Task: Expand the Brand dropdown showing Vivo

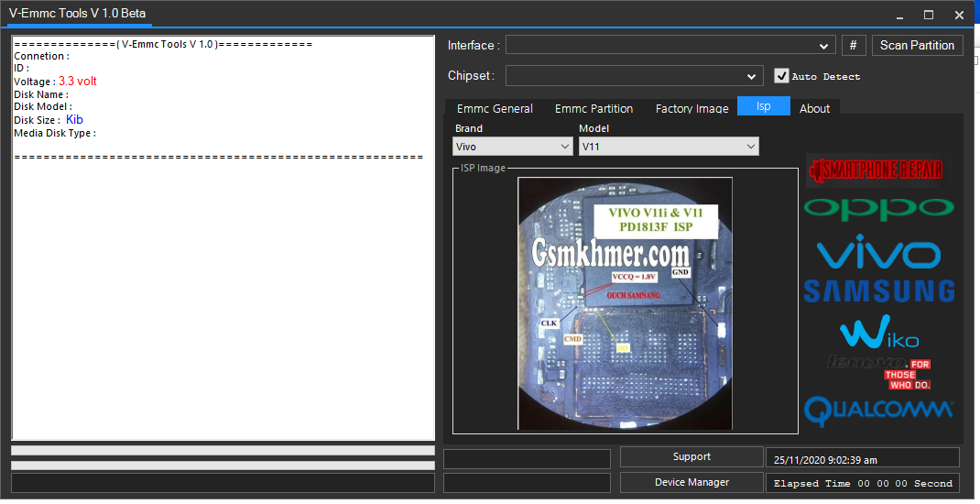Action: (x=513, y=147)
